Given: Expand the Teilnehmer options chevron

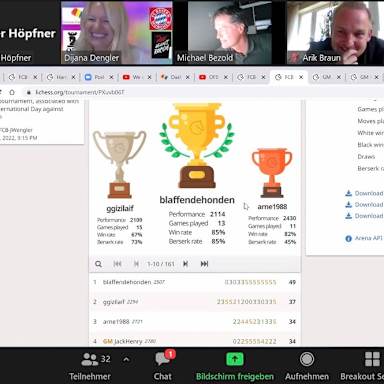Looking at the screenshot, I should (x=126, y=359).
